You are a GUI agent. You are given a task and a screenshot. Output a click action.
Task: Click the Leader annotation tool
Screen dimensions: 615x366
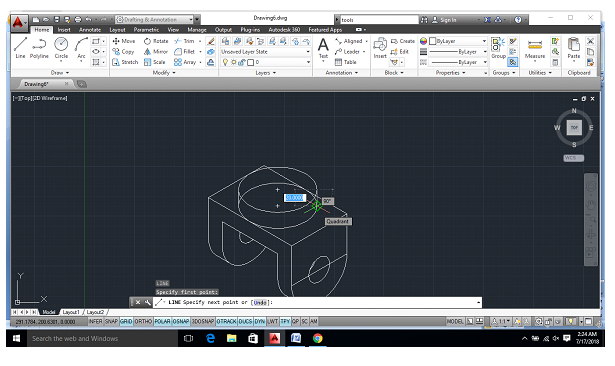[347, 51]
